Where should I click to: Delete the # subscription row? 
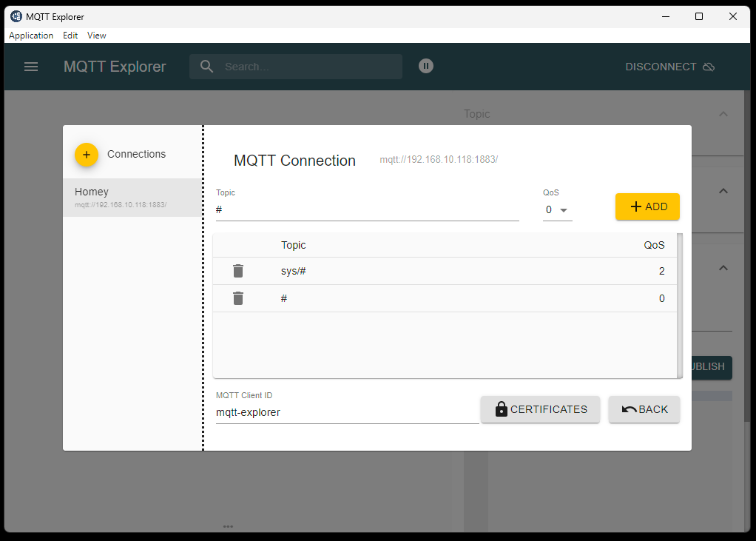[x=238, y=298]
